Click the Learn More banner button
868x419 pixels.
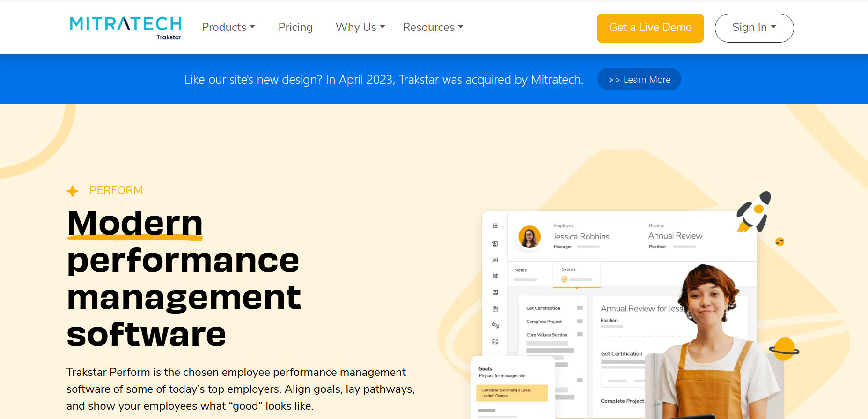tap(639, 79)
